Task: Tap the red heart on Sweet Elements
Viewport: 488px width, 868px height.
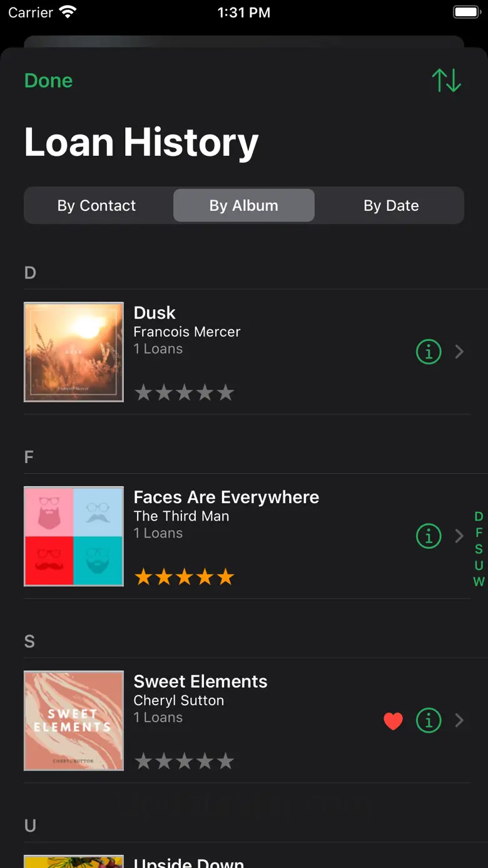Action: point(393,721)
